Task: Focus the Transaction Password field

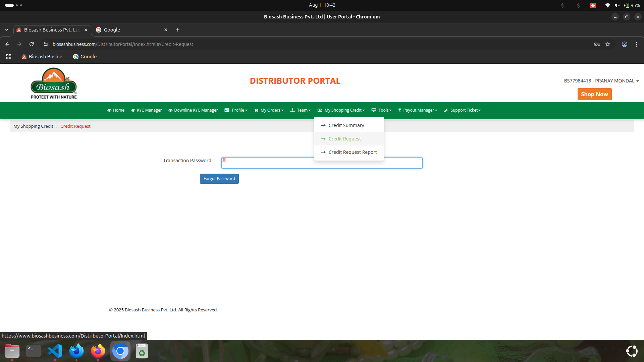Action: (322, 163)
